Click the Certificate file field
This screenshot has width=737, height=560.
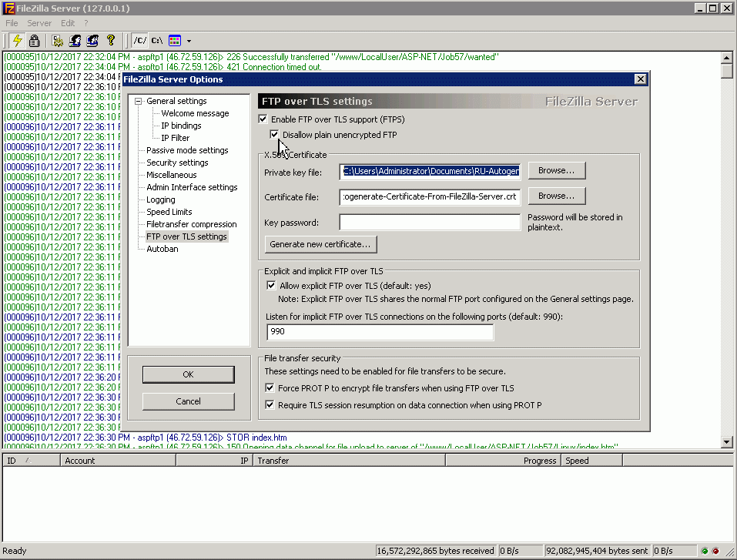coord(430,197)
